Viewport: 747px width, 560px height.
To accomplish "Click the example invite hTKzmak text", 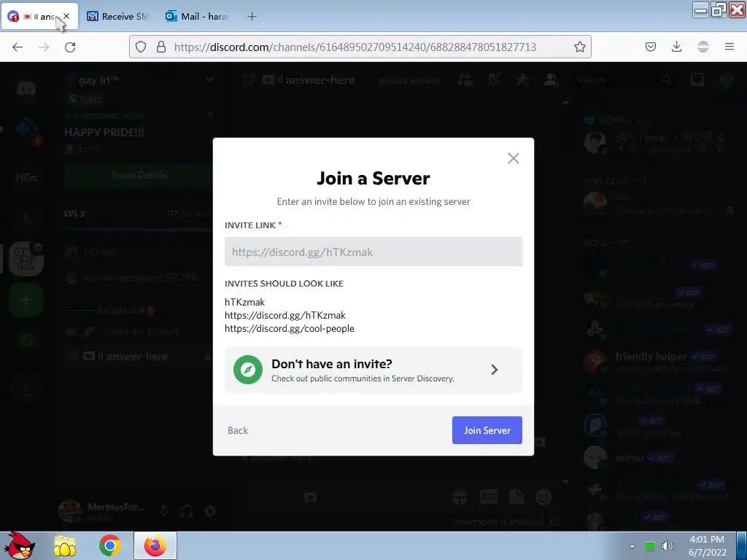I will coord(244,302).
